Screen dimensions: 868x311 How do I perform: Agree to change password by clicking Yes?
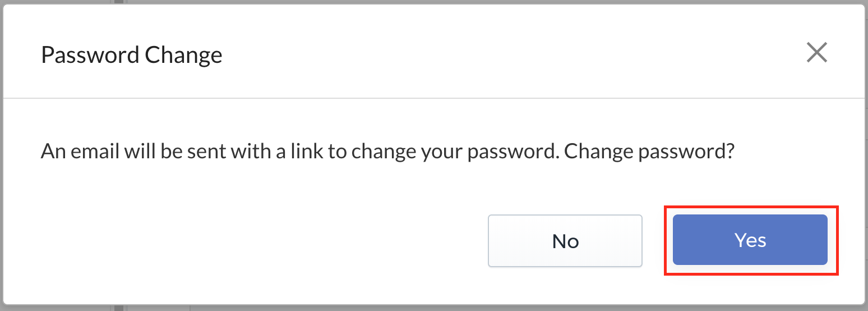750,240
